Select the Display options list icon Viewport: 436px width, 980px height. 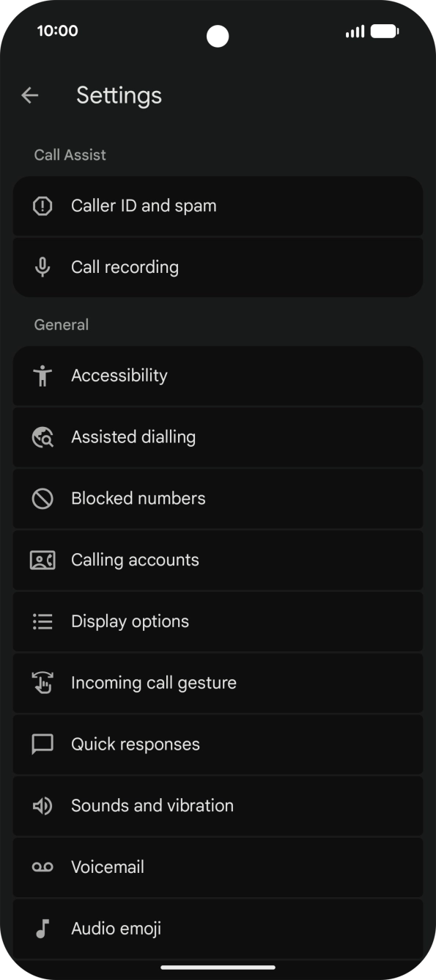43,621
